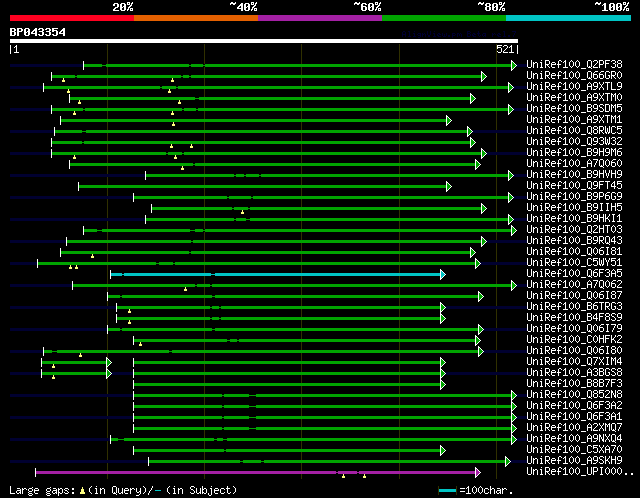Click the UniRef100_A9NXQ4 label
Image resolution: width=640 pixels, height=498 pixels.
(574, 439)
